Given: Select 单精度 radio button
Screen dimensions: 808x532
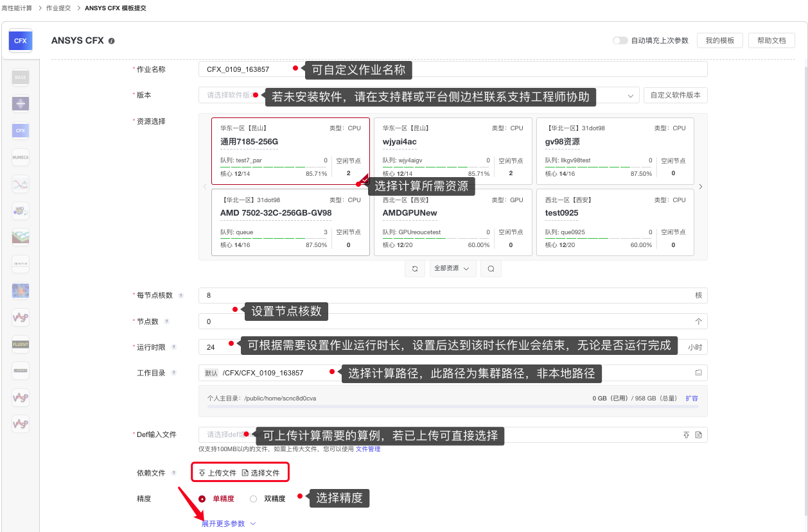Looking at the screenshot, I should click(x=202, y=499).
